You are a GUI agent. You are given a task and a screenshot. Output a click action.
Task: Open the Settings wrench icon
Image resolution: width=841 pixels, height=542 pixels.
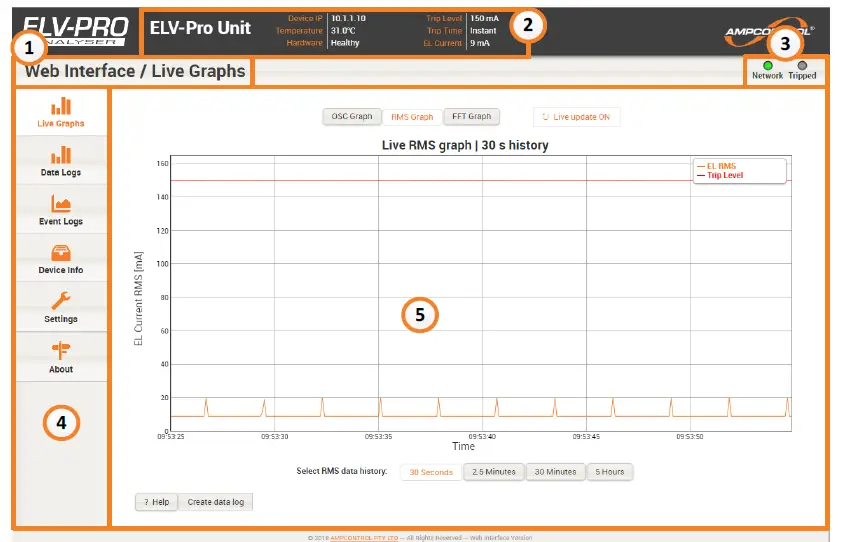click(x=61, y=301)
